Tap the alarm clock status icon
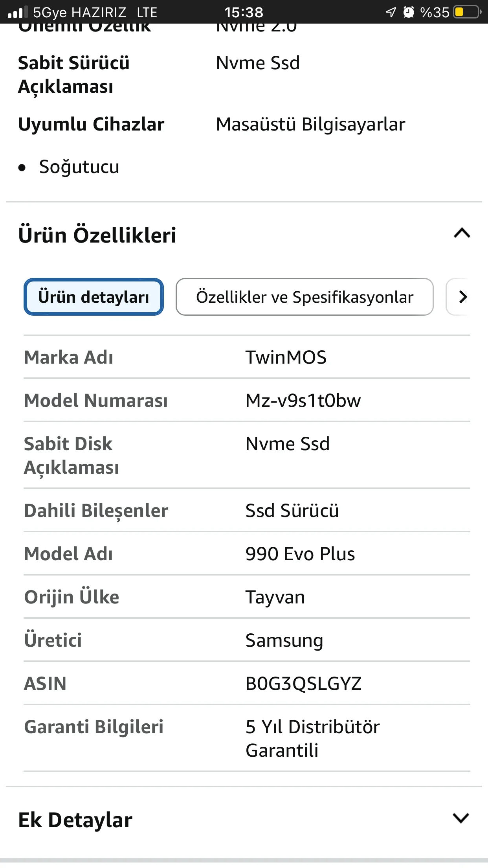 pyautogui.click(x=409, y=12)
